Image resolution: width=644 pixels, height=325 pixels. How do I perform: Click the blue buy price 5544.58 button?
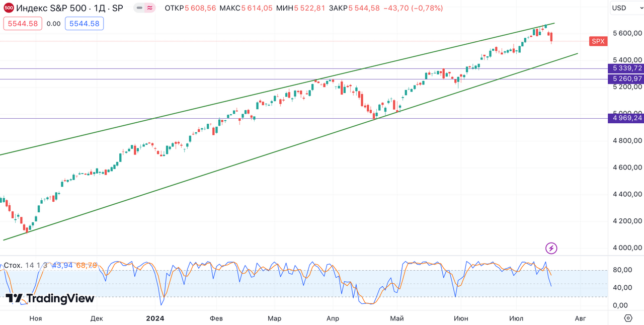point(84,24)
